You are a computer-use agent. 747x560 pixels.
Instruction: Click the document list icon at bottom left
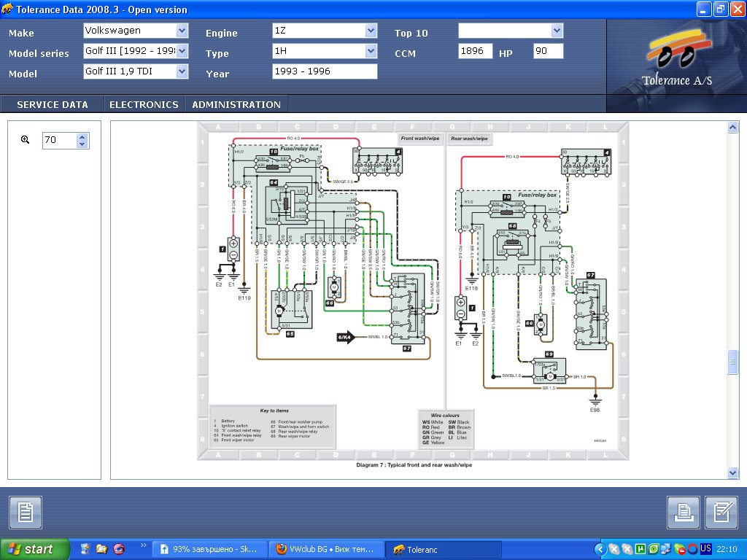26,513
